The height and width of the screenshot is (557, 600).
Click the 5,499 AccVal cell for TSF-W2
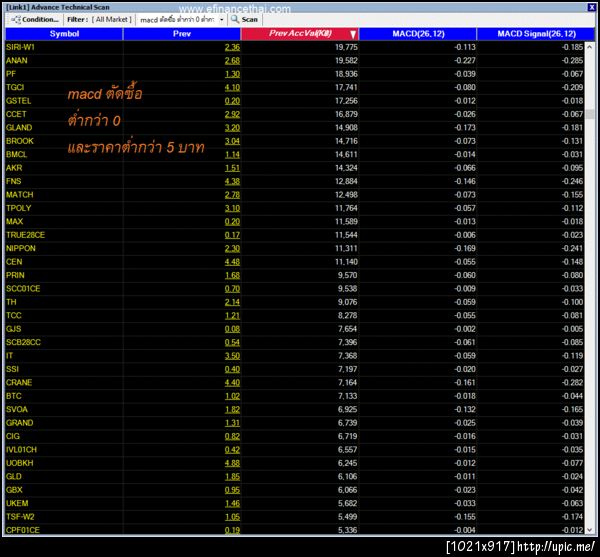point(347,516)
